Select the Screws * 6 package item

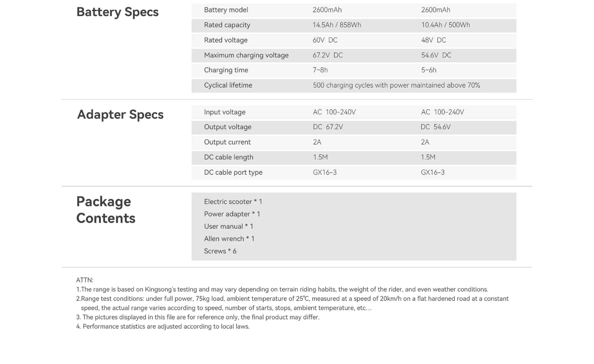coord(220,251)
